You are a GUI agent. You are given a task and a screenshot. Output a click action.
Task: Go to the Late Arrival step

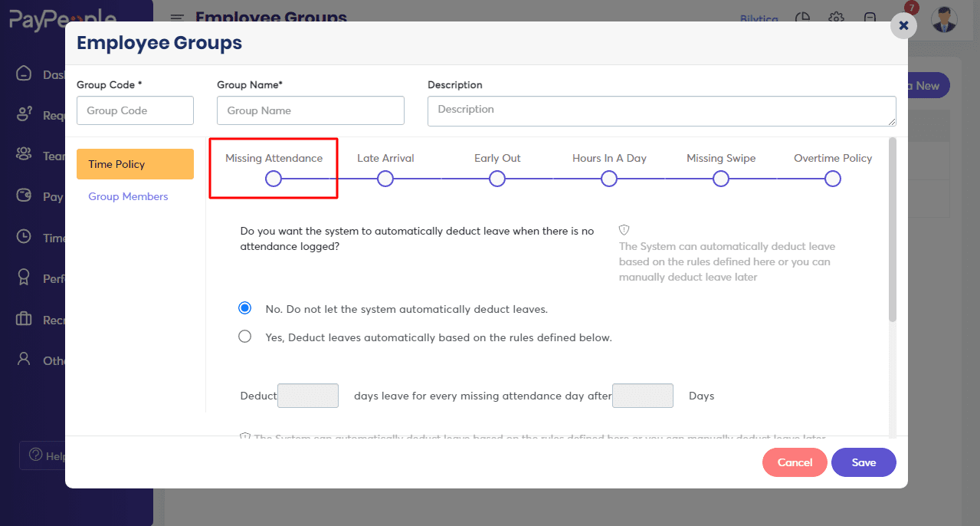click(x=385, y=179)
